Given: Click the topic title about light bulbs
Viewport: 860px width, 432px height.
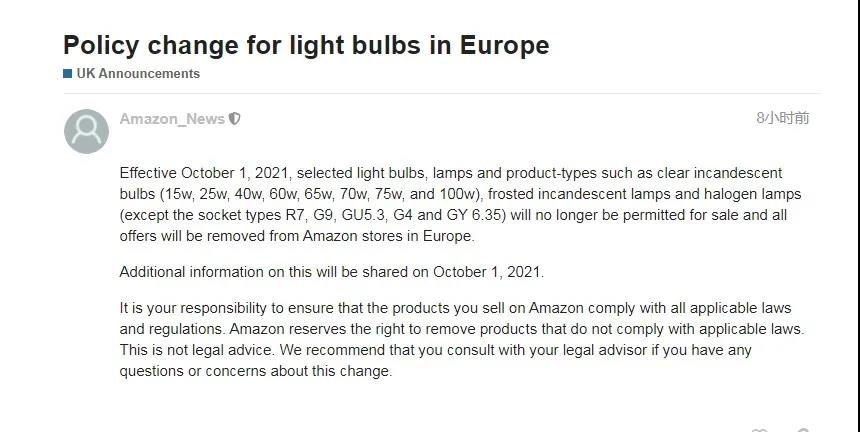Looking at the screenshot, I should (x=305, y=45).
